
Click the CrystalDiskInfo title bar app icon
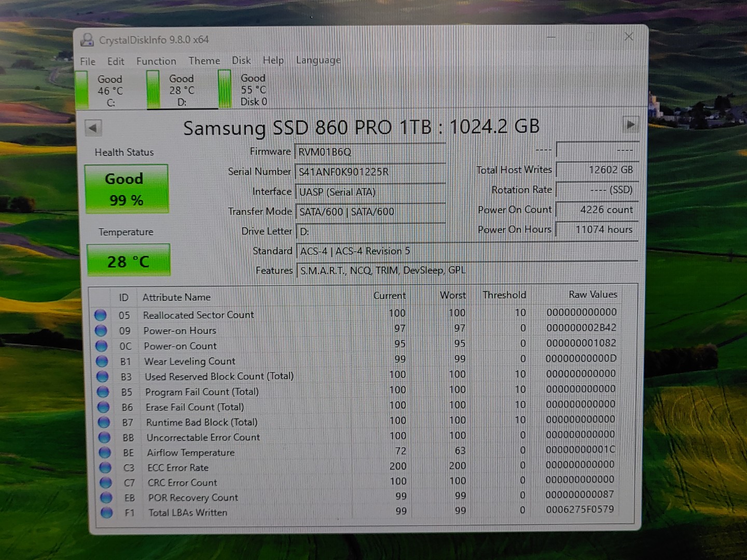coord(87,40)
